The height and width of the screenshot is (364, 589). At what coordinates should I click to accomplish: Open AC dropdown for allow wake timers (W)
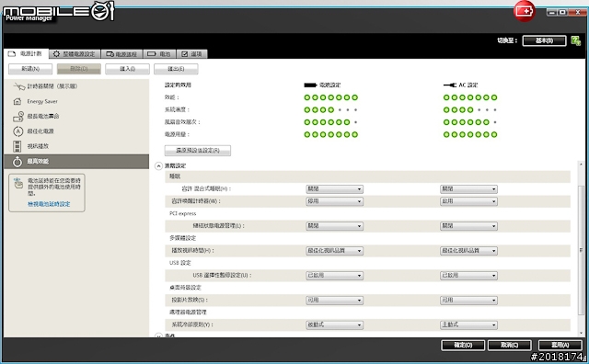[x=468, y=201]
